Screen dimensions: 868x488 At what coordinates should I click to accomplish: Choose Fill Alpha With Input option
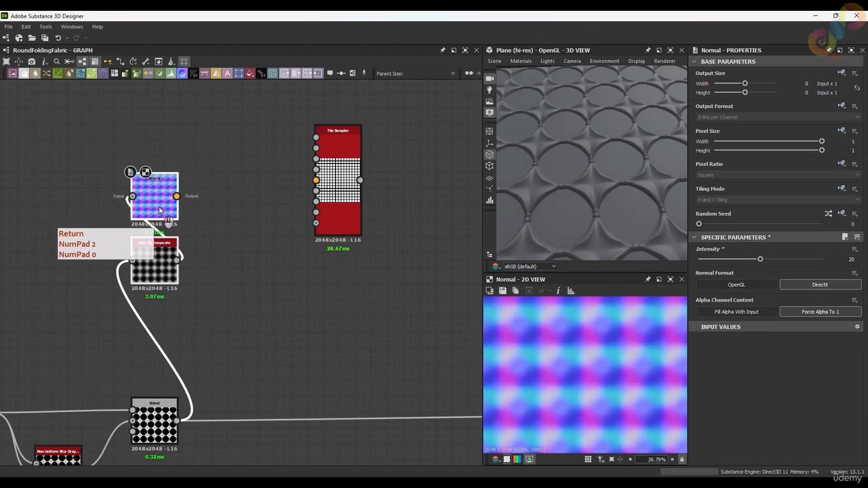pyautogui.click(x=736, y=312)
